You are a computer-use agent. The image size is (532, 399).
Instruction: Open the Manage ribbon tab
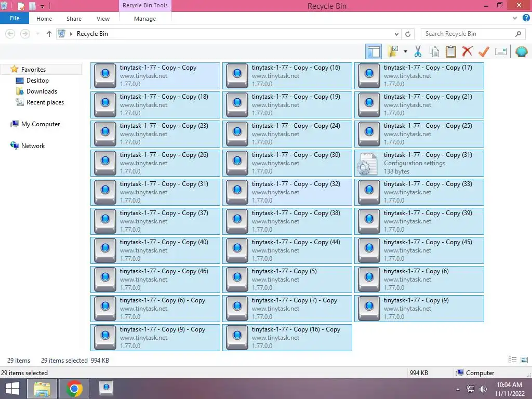click(145, 19)
